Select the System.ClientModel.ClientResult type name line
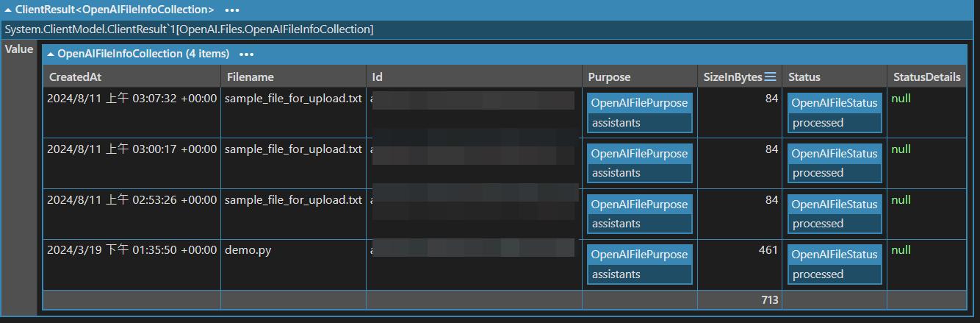This screenshot has width=980, height=323. click(x=189, y=29)
